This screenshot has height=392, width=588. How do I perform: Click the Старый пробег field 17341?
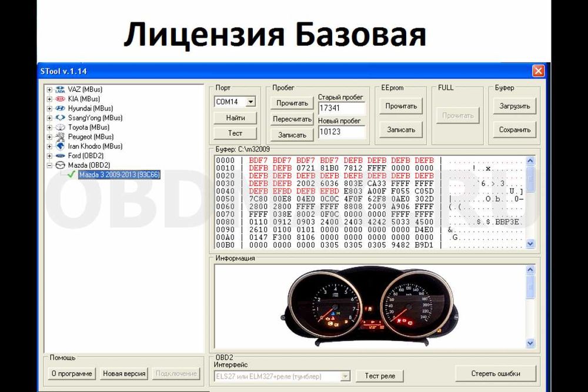[341, 108]
